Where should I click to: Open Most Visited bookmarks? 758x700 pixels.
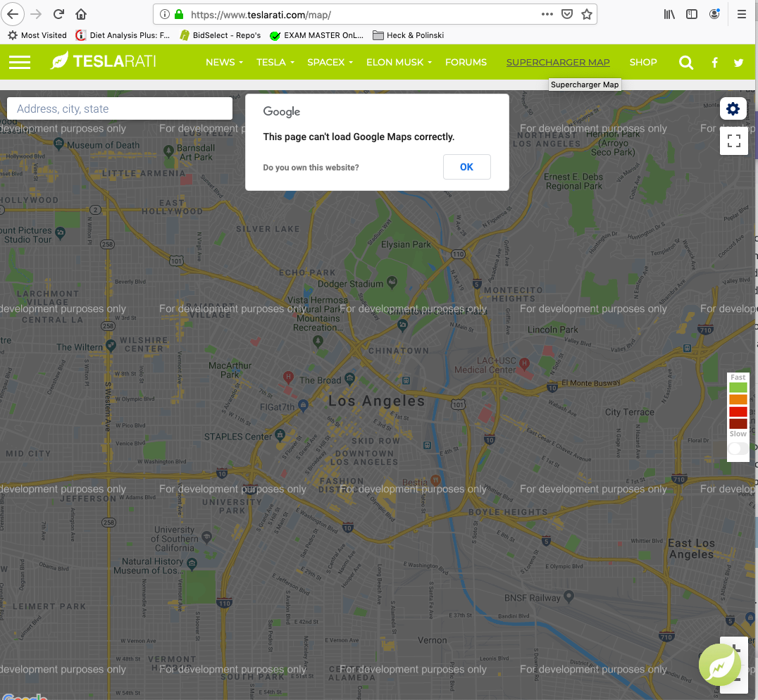click(37, 35)
